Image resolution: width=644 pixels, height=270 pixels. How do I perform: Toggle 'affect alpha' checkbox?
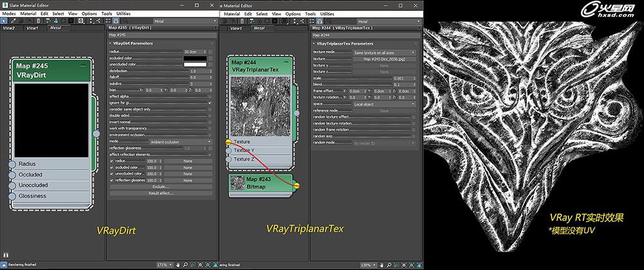[210, 96]
